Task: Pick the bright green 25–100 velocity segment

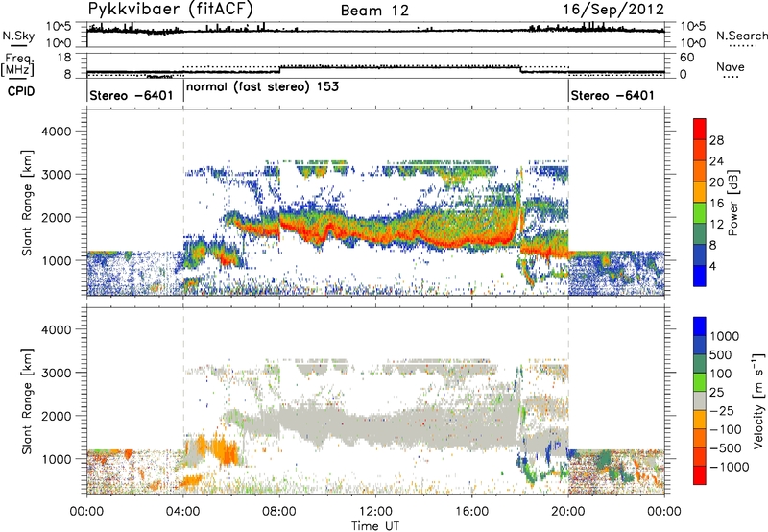Action: [700, 382]
